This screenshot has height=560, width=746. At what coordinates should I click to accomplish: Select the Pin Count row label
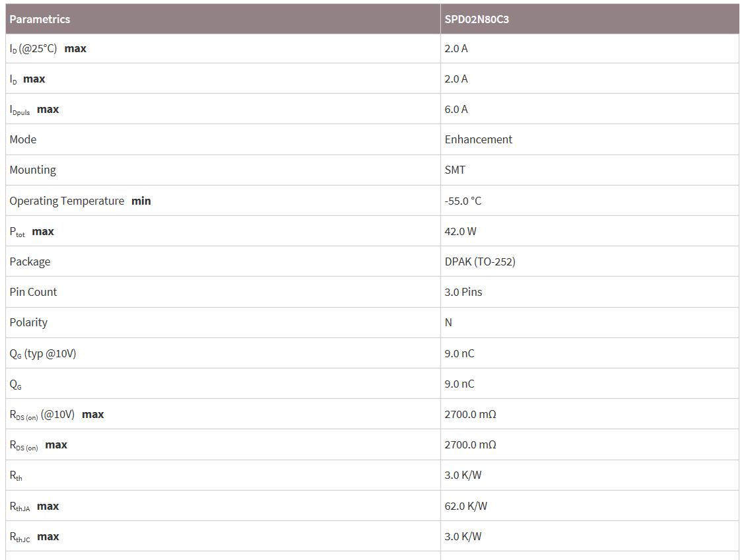(33, 292)
